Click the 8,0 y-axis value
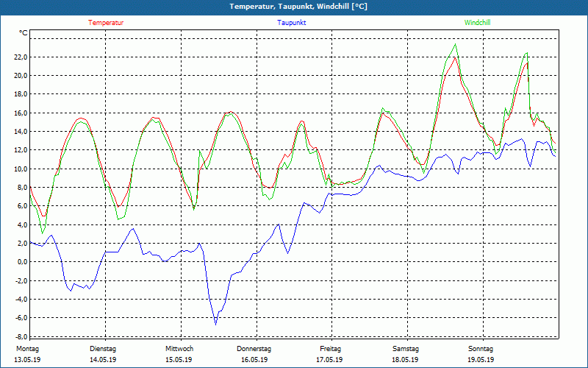 tap(22, 188)
